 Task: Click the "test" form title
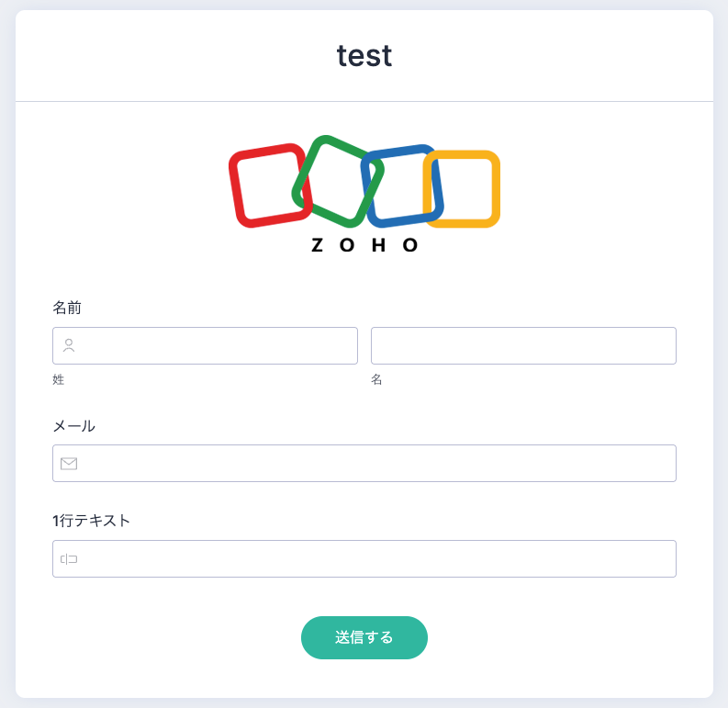[364, 56]
